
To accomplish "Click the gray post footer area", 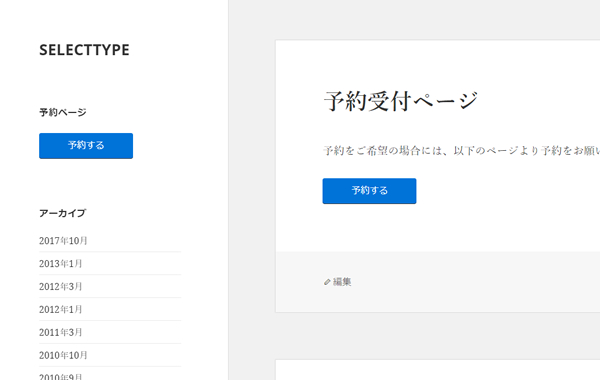I will point(438,282).
